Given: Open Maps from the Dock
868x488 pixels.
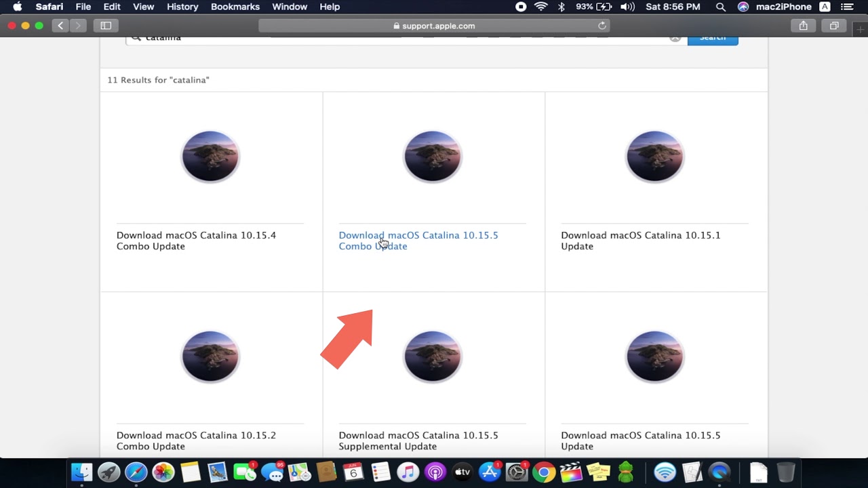Looking at the screenshot, I should pyautogui.click(x=299, y=472).
